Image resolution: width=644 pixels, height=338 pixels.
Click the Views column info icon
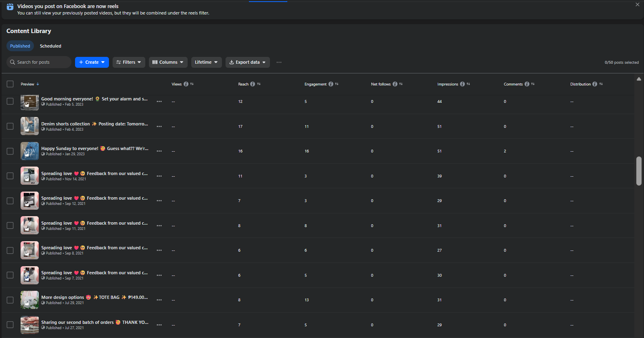click(186, 84)
